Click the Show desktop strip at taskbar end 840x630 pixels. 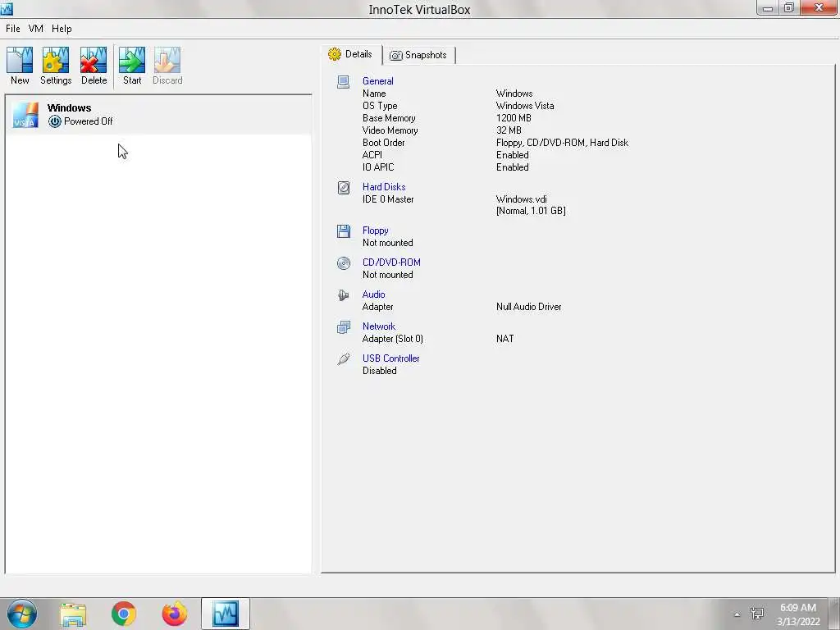[x=834, y=614]
